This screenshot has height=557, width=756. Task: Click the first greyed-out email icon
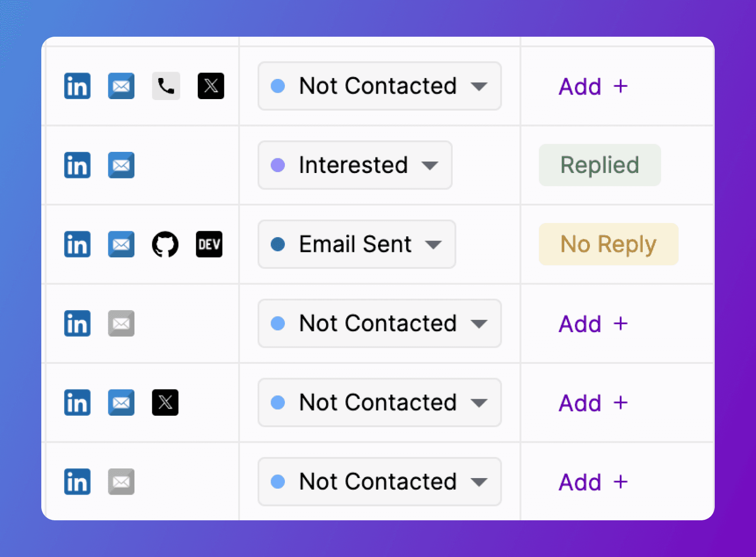click(121, 323)
